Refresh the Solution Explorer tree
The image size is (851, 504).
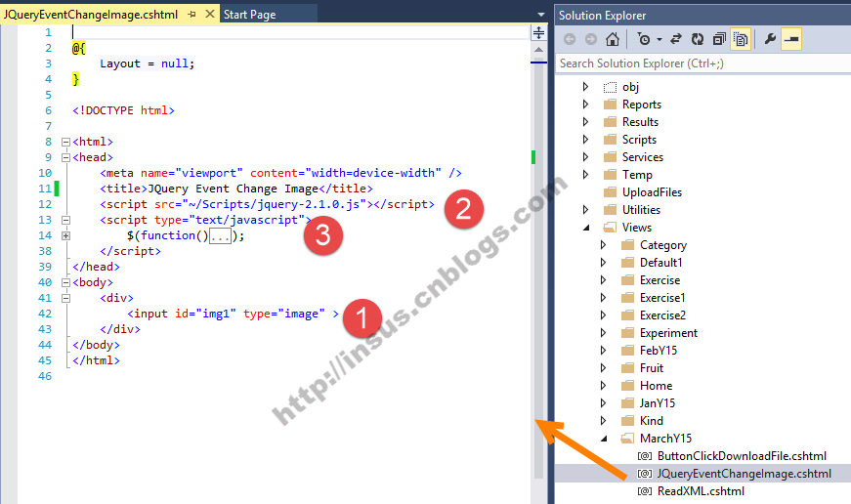click(698, 39)
